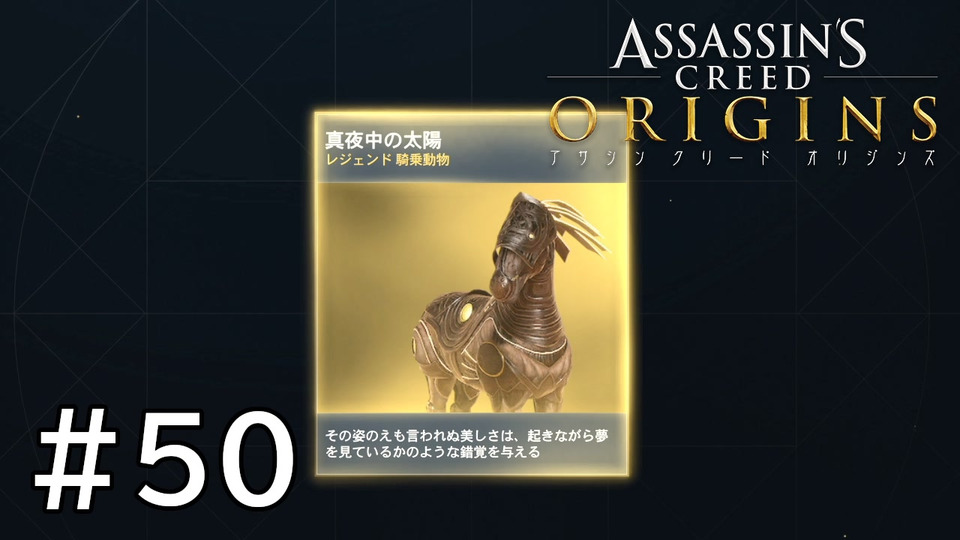Click the golden ORIGINS title text
This screenshot has width=960, height=540.
(743, 119)
